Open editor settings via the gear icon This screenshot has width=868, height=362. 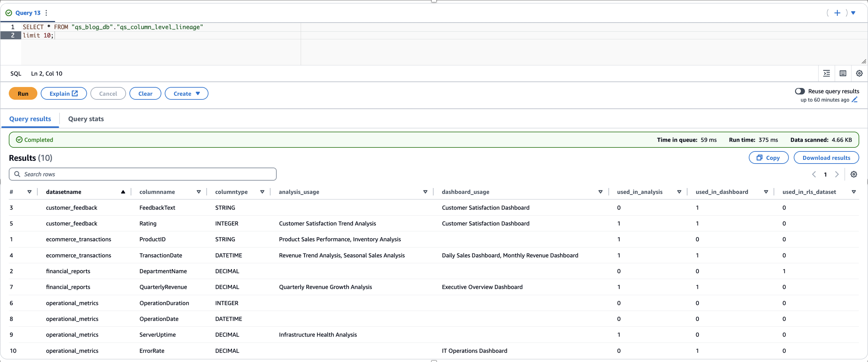pyautogui.click(x=859, y=73)
